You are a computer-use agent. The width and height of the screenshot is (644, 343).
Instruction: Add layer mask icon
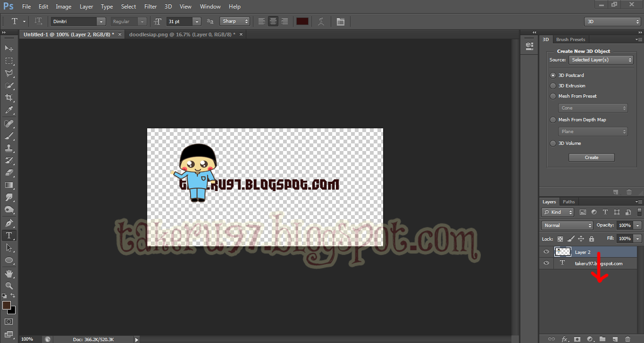[577, 339]
